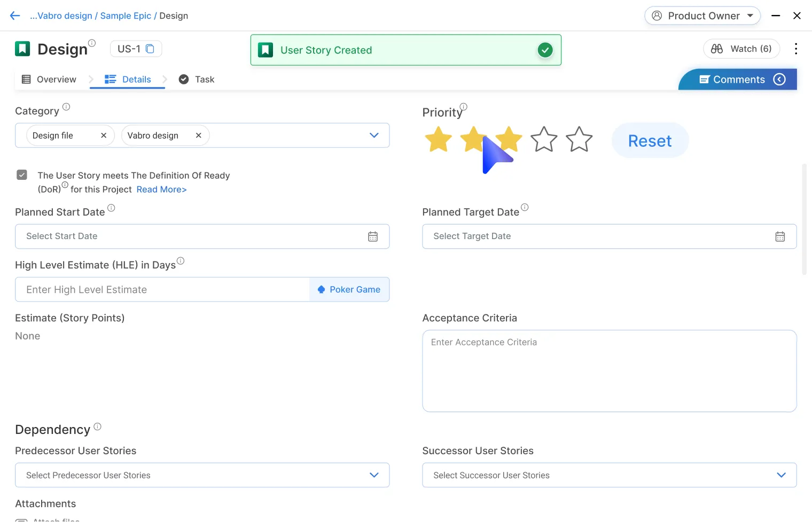
Task: Open the Planned Start Date calendar icon
Action: 373,236
